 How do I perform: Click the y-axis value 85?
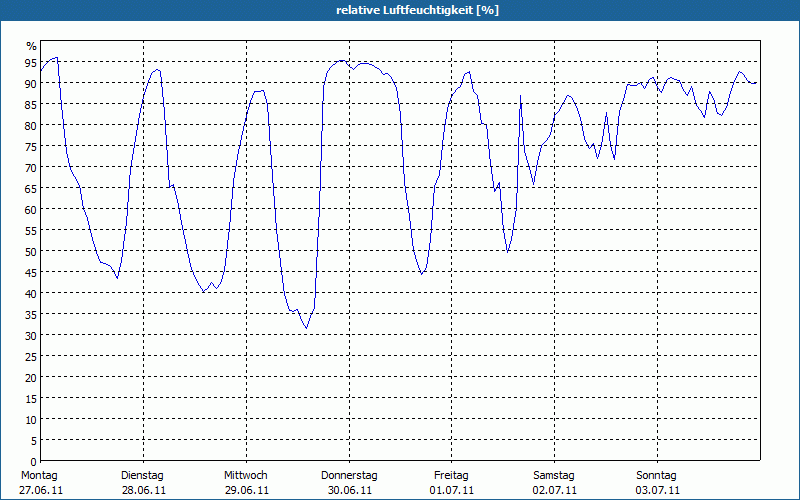[31, 105]
